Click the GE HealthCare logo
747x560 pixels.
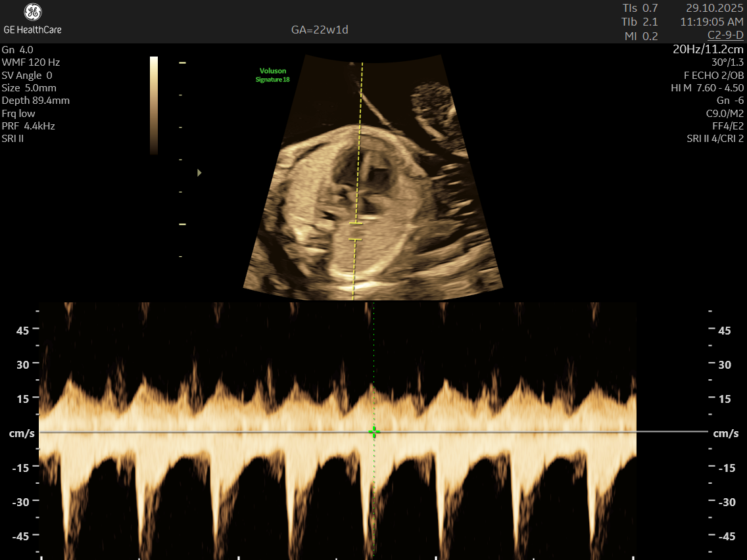point(32,18)
